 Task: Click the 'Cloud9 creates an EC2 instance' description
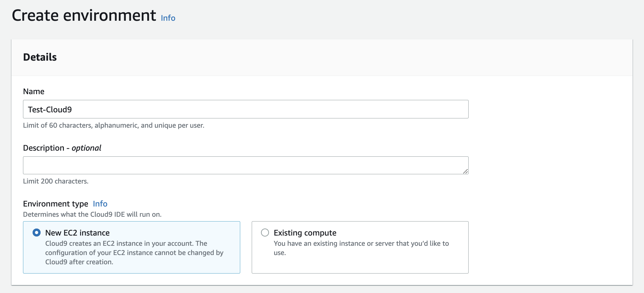tap(134, 252)
